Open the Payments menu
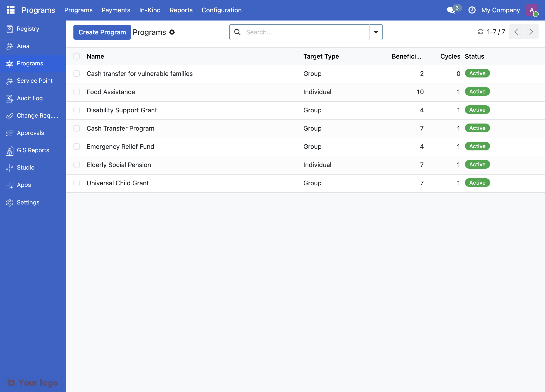The height and width of the screenshot is (392, 545). (x=116, y=10)
